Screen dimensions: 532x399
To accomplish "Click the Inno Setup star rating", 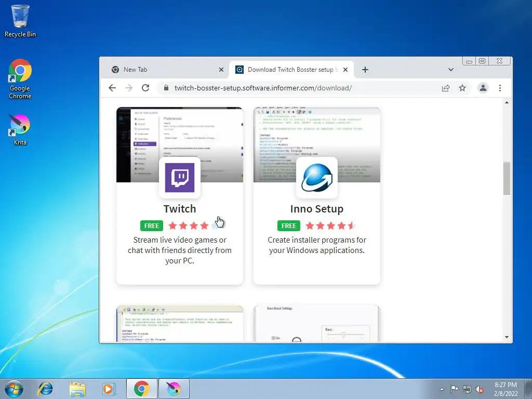I will [331, 225].
